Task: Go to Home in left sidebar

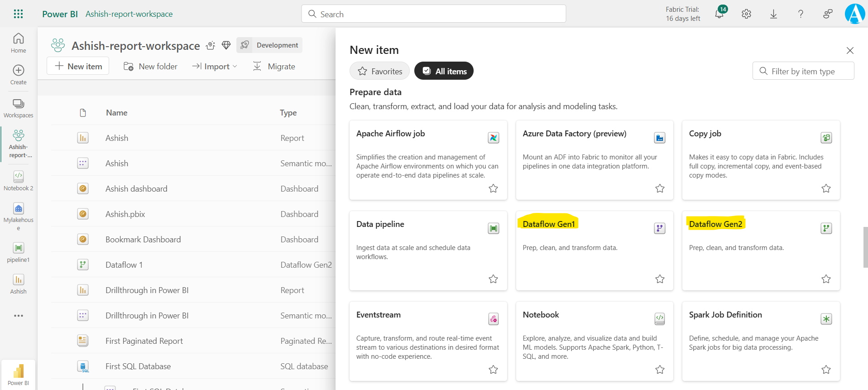Action: tap(19, 43)
